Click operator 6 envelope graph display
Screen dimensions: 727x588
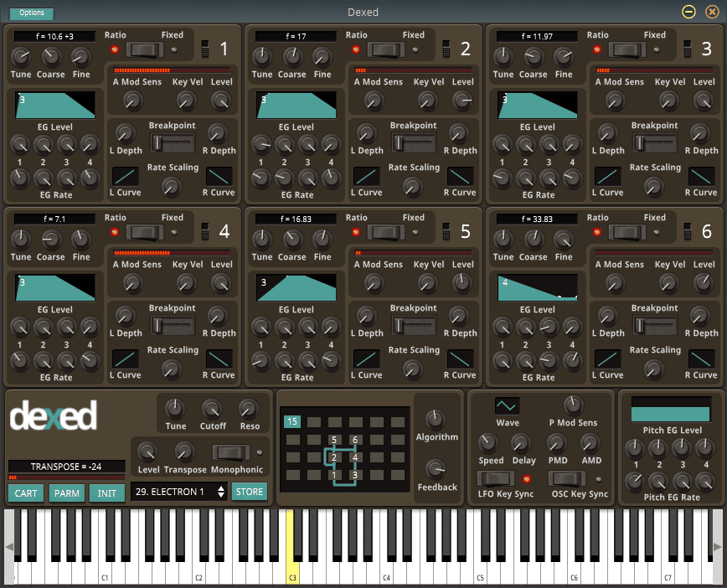[538, 287]
